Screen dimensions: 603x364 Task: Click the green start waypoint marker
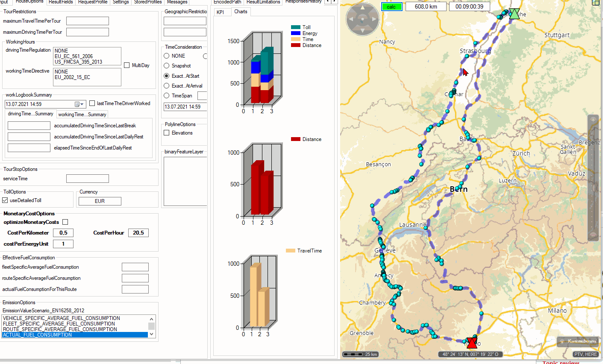coord(515,13)
